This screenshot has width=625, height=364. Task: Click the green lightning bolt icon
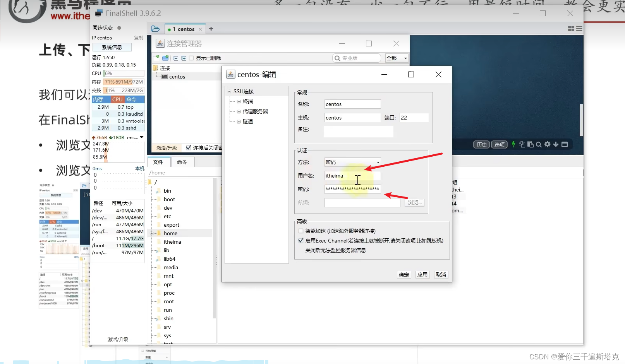point(513,144)
